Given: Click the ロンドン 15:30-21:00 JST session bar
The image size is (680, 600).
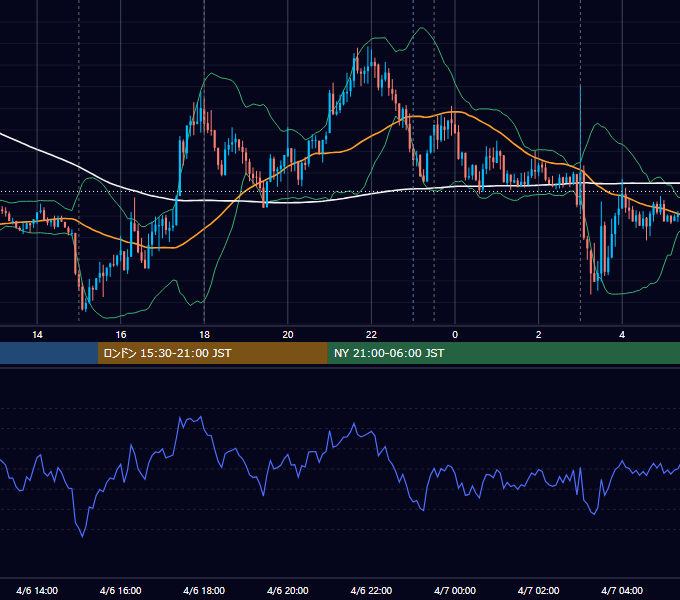Looking at the screenshot, I should tap(212, 353).
